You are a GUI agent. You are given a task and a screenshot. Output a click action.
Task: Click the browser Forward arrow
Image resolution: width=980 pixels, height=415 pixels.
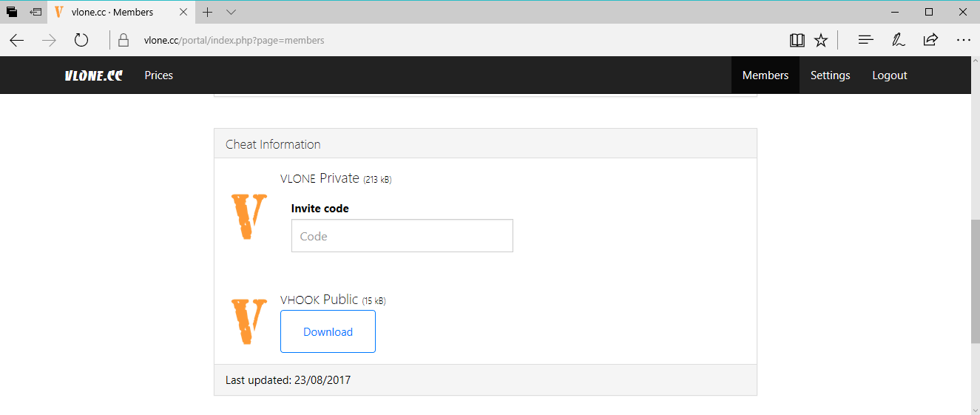pyautogui.click(x=50, y=41)
